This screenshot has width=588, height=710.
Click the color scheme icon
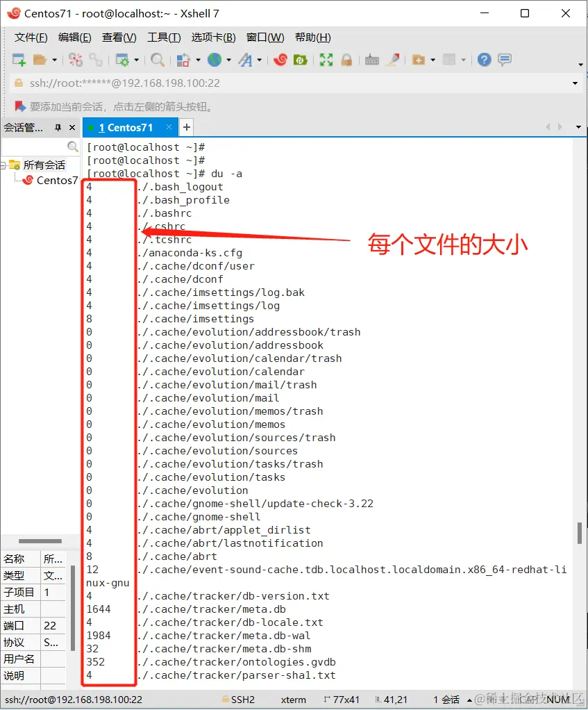pos(183,59)
